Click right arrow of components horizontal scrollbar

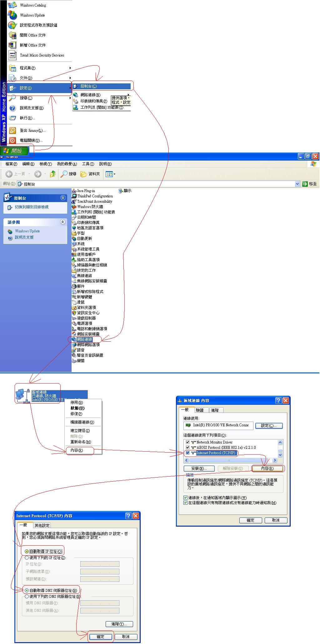pos(275,460)
